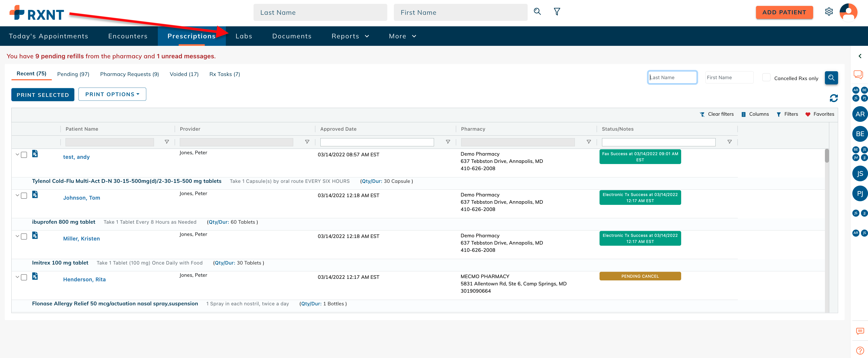868x358 pixels.
Task: Click the refresh prescriptions icon
Action: 833,98
